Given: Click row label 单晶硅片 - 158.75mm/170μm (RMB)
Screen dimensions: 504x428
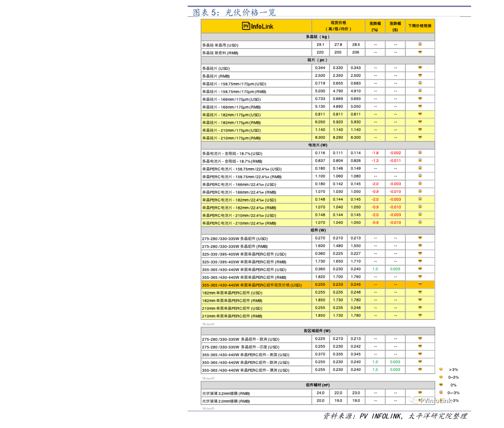Looking at the screenshot, I should [234, 92].
